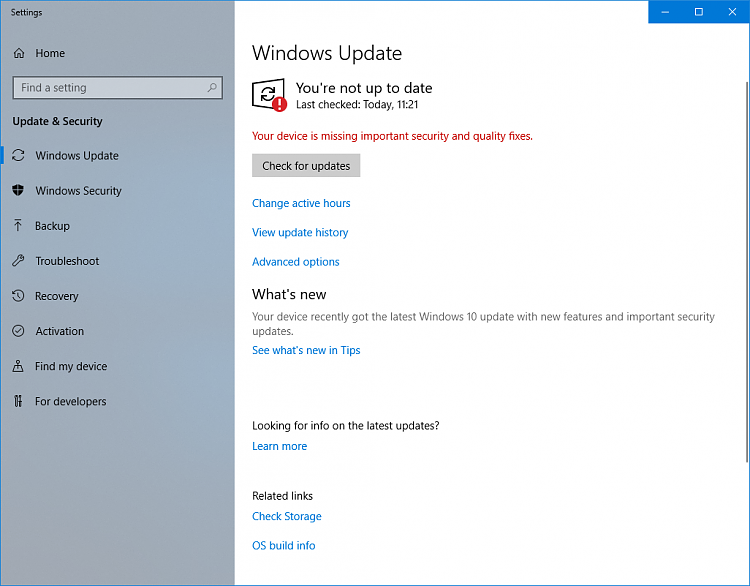Open the OS build info link
The width and height of the screenshot is (750, 586).
pyautogui.click(x=284, y=546)
